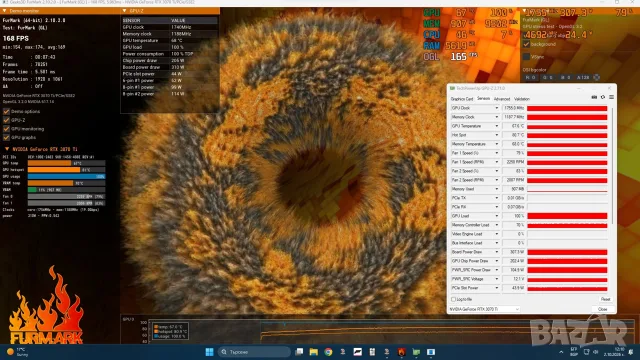Open Windows Start menu

point(209,352)
